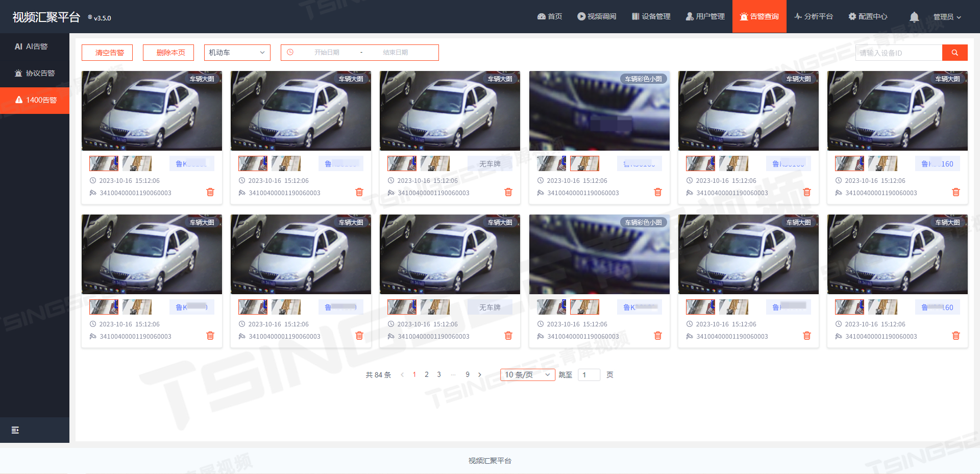Select the 协议告警 sidebar entry

coord(34,73)
